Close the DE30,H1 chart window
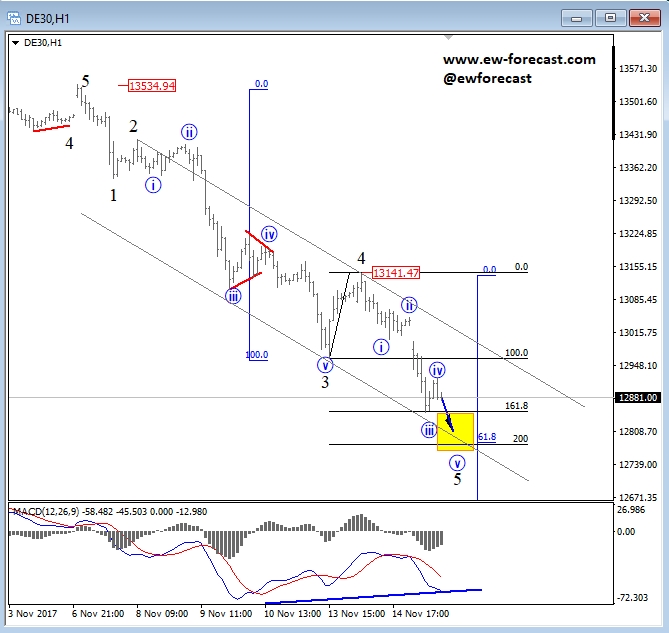The width and height of the screenshot is (669, 633). click(644, 18)
